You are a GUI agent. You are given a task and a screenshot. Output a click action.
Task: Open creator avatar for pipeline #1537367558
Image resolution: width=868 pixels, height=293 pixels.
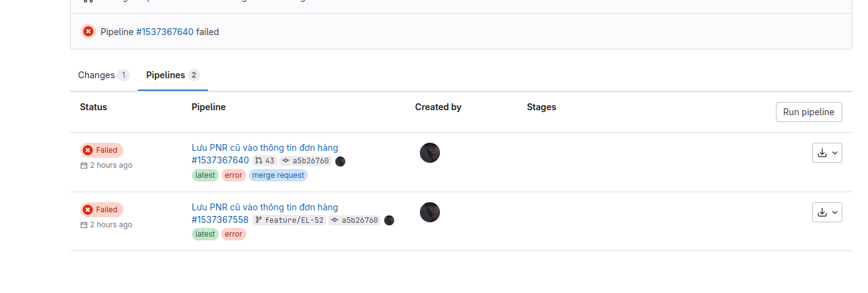coord(430,212)
